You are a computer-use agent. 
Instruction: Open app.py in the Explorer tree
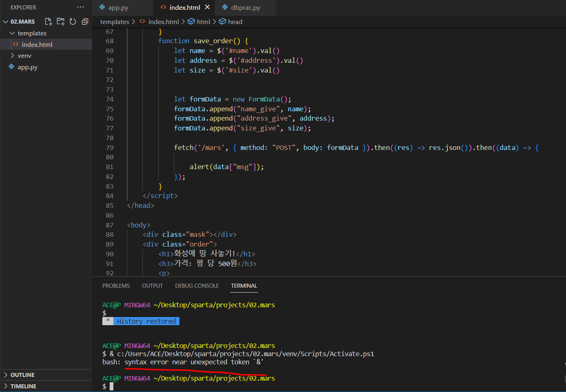point(46,67)
